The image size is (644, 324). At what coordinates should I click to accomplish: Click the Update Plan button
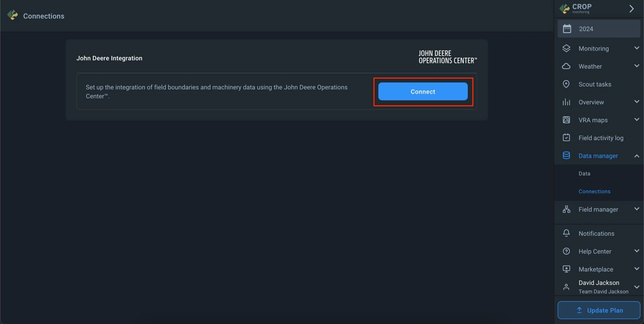point(599,310)
